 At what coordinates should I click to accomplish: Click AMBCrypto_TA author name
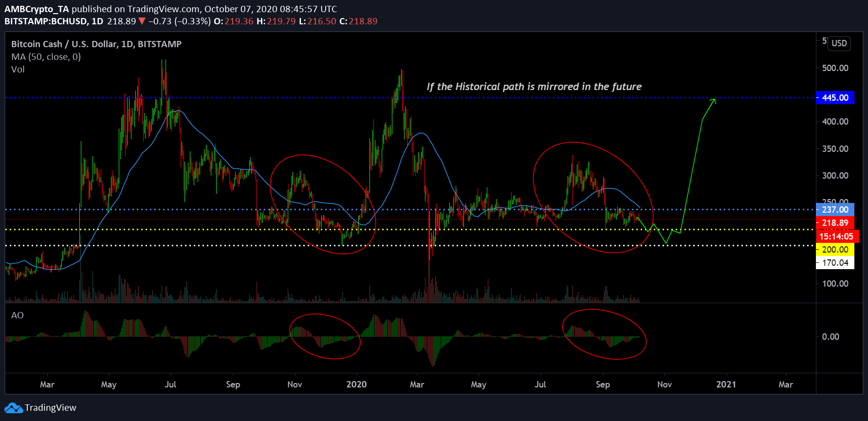(x=37, y=9)
